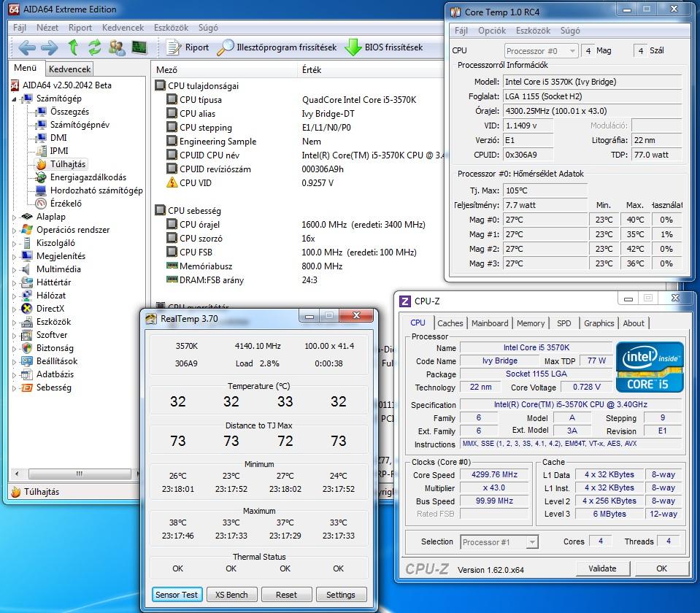Click the horizontal scrollbar under the AIDA64 tree

[x=79, y=474]
